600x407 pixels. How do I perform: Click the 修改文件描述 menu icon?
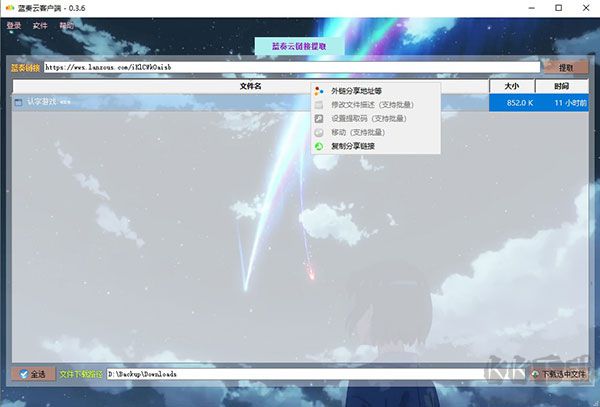319,104
